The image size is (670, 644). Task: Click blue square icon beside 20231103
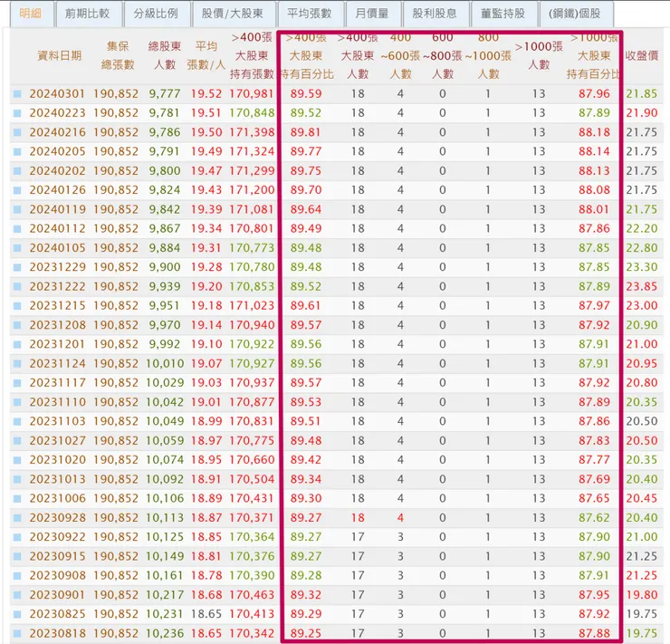pos(17,421)
